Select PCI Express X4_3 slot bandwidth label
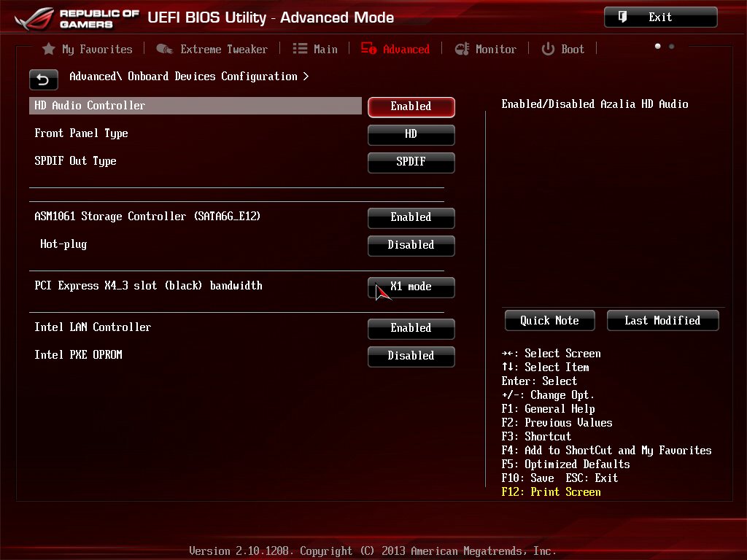Screen dimensions: 747x560 coord(148,286)
